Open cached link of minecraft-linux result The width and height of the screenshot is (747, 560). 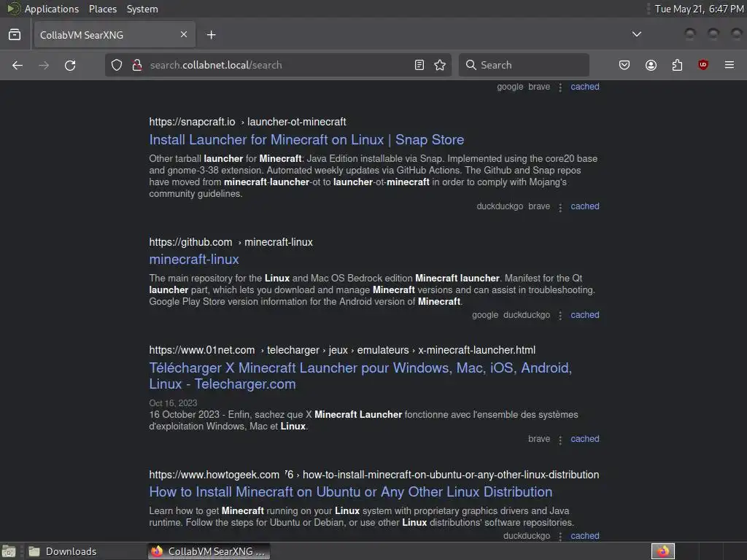point(585,315)
